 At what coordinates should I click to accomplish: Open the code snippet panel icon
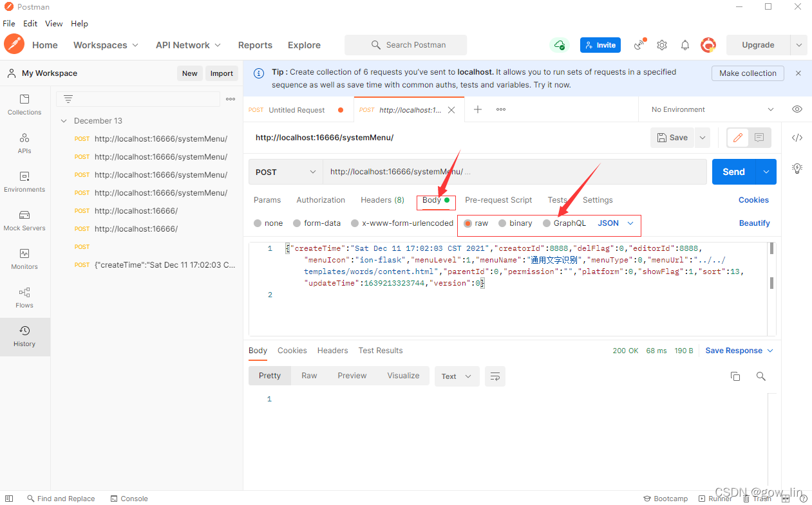(797, 138)
